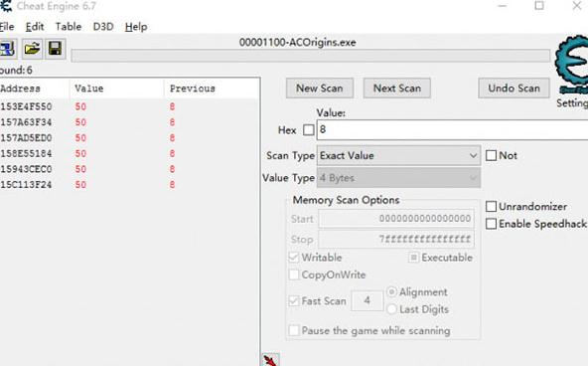This screenshot has width=588, height=366.
Task: Open the Edit menu
Action: tap(35, 27)
